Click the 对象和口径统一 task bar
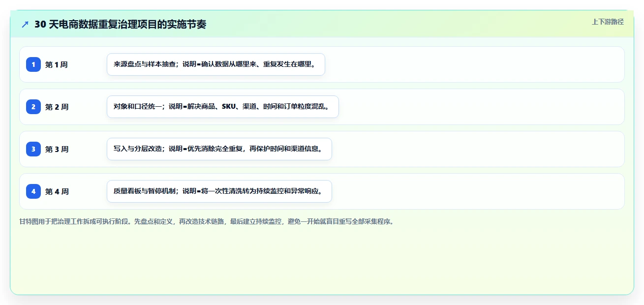The width and height of the screenshot is (644, 305). (223, 107)
